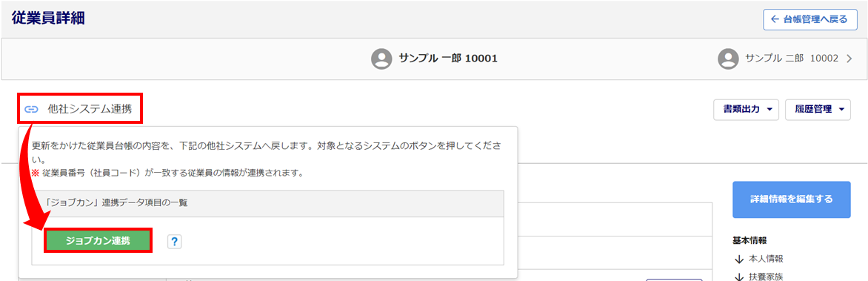Click the サンプル 一郎 10001 name label
Viewport: 868px width, 281px height.
tap(448, 59)
